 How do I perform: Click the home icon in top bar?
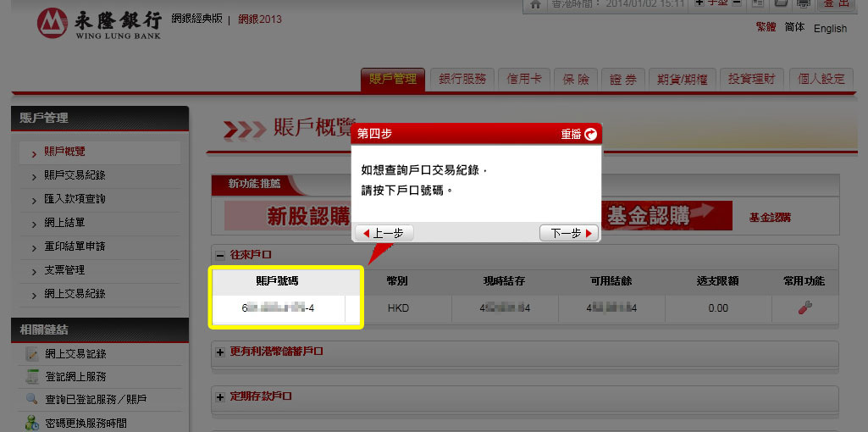tap(534, 4)
